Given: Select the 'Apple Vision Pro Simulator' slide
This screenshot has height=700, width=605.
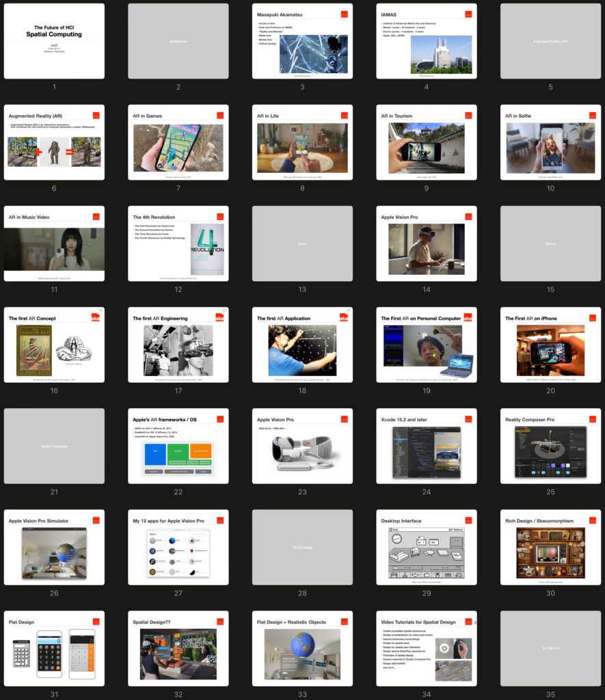Looking at the screenshot, I should click(54, 548).
